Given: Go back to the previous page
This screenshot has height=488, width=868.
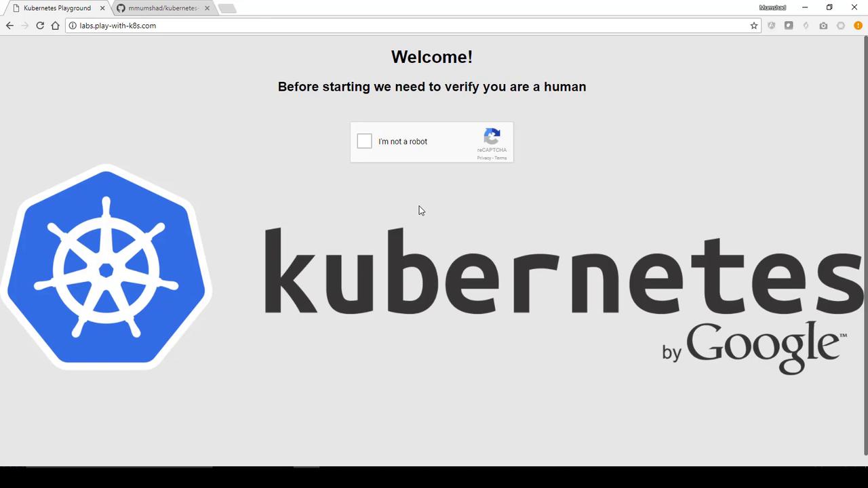Looking at the screenshot, I should coord(9,26).
